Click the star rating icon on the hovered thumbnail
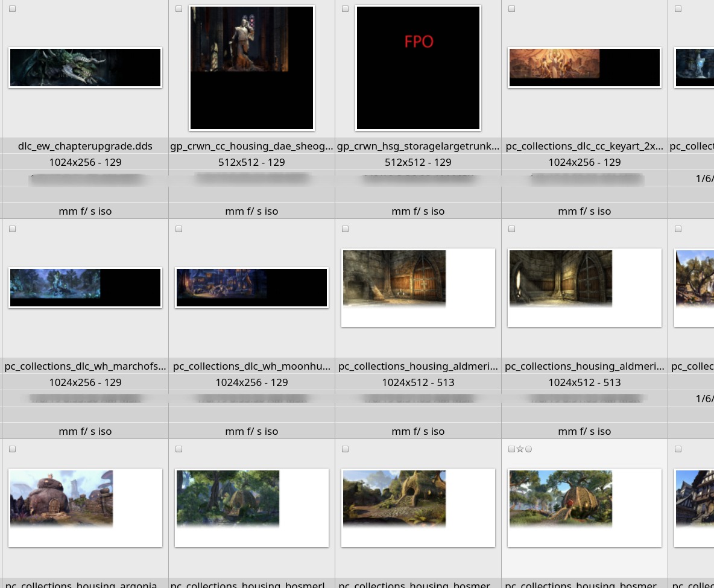The height and width of the screenshot is (588, 714). click(520, 449)
